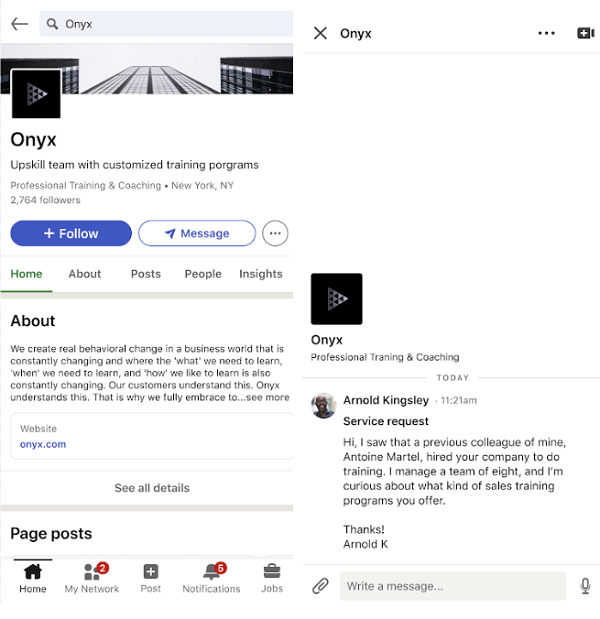Open chat options three-dot menu
The width and height of the screenshot is (600, 619).
point(546,33)
